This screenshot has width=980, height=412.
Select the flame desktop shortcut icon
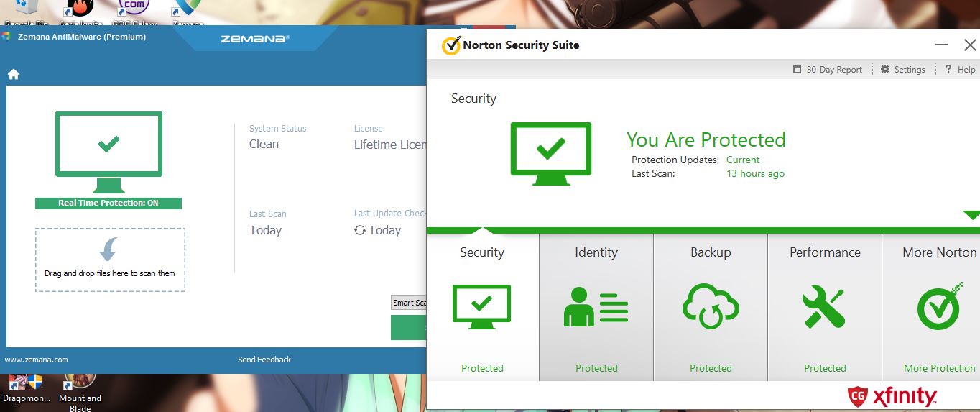click(80, 12)
